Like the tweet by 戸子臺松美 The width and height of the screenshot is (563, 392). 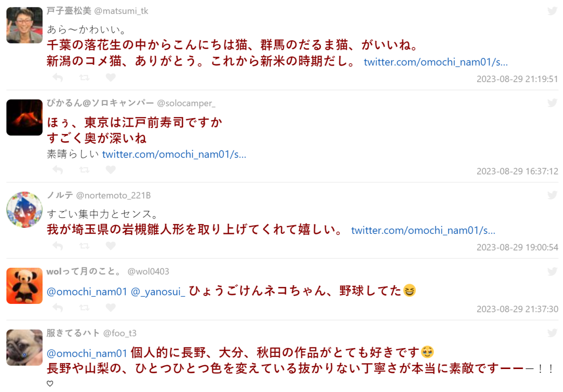[111, 78]
